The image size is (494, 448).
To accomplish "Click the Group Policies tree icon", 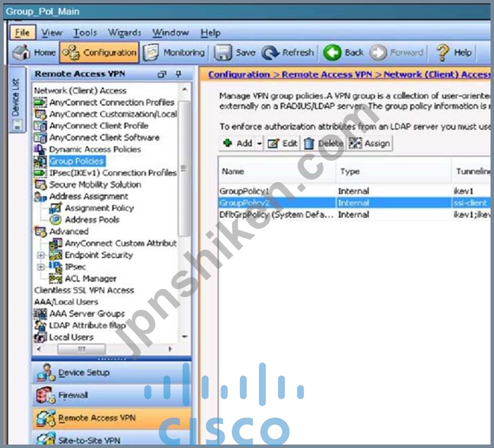I will pyautogui.click(x=40, y=161).
